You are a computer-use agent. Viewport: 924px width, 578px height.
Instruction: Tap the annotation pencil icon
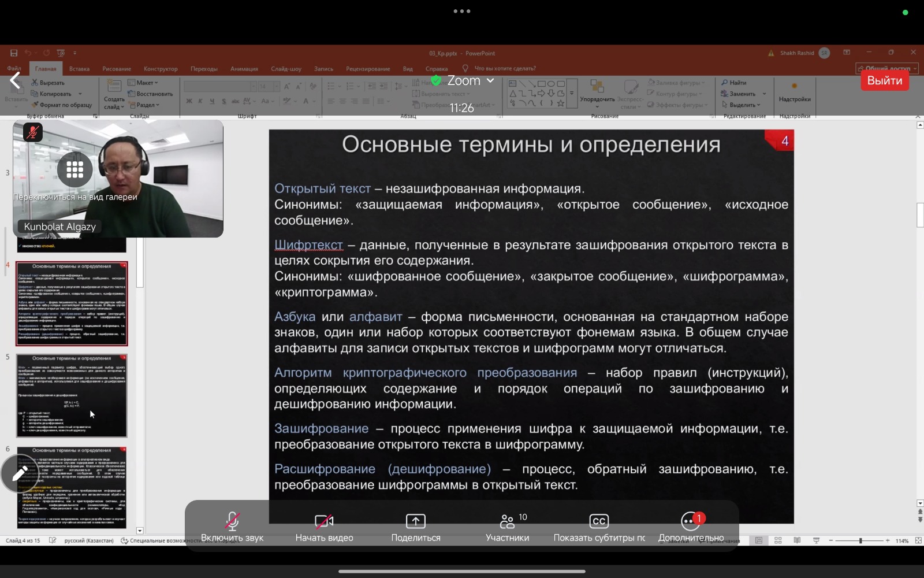[19, 474]
